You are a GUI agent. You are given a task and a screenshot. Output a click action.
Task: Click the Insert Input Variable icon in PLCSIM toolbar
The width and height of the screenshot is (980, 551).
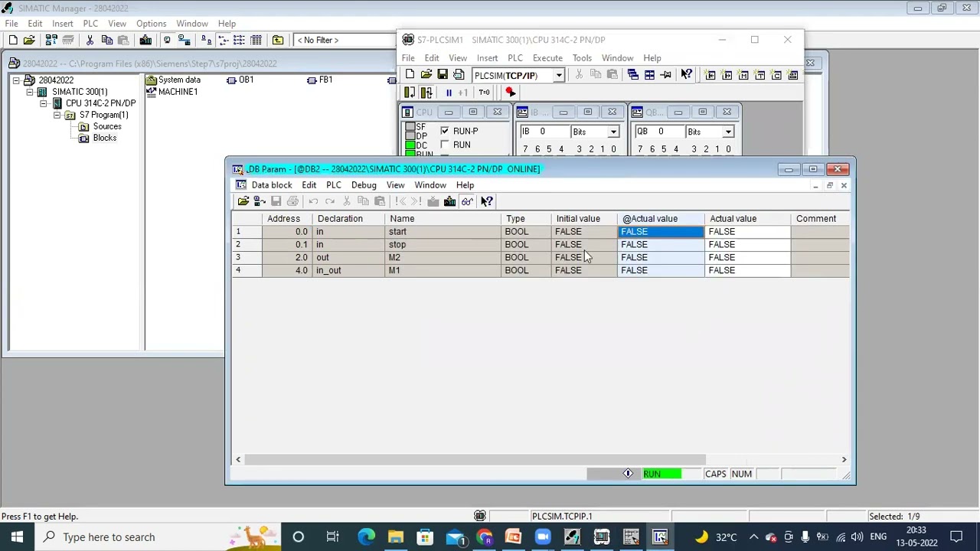click(710, 75)
